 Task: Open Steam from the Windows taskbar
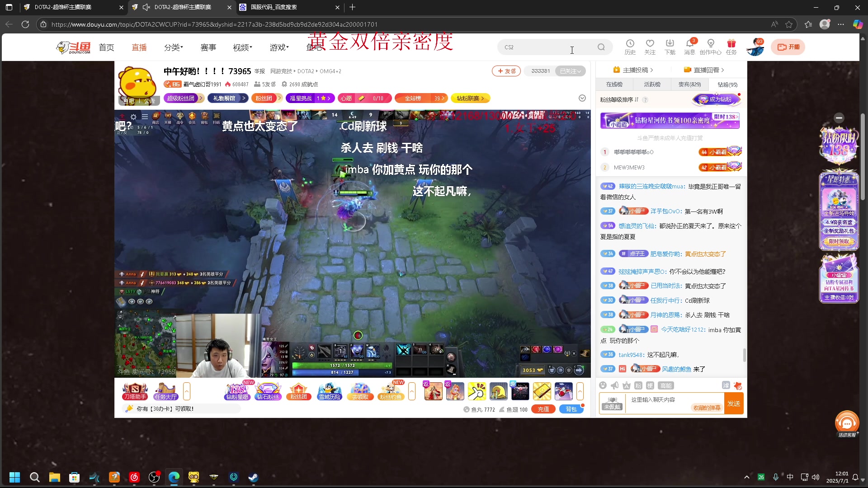point(253,477)
